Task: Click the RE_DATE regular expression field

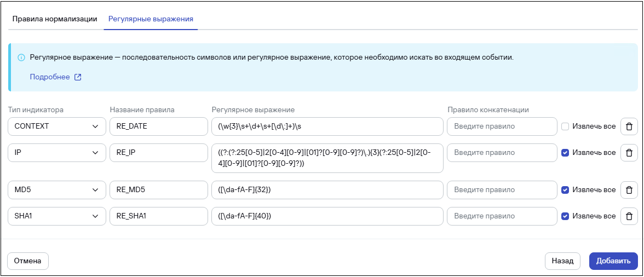Action: [x=327, y=126]
